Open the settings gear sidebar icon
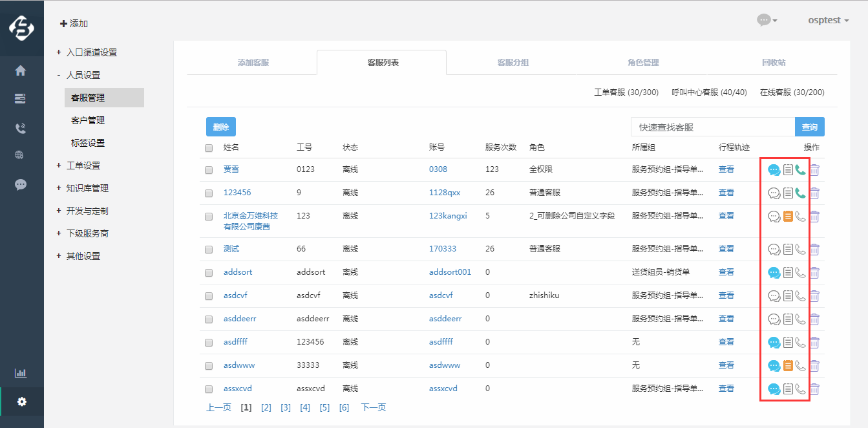 pos(22,402)
